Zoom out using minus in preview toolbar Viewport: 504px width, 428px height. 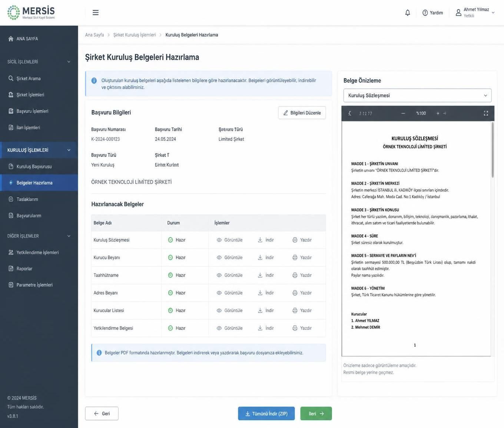tap(403, 113)
